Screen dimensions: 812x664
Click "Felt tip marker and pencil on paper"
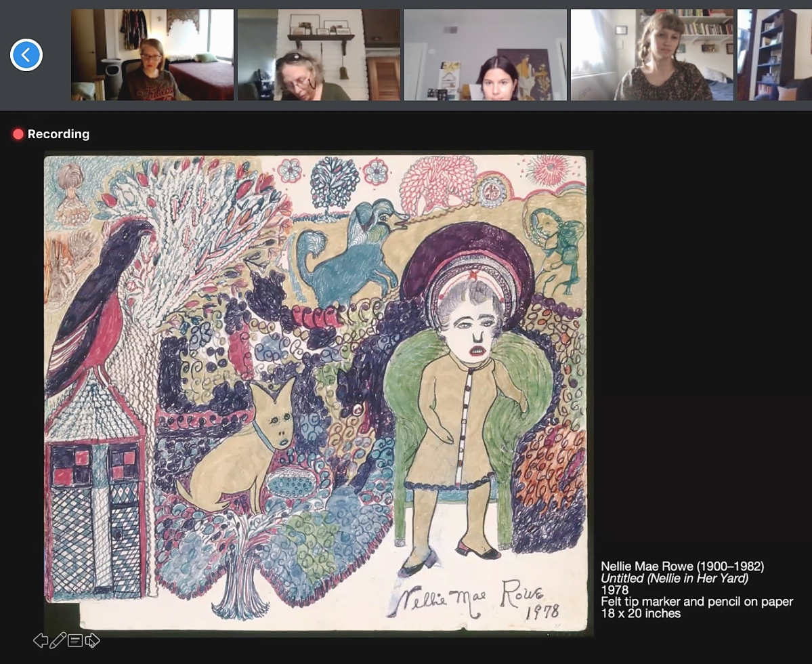[x=697, y=602]
